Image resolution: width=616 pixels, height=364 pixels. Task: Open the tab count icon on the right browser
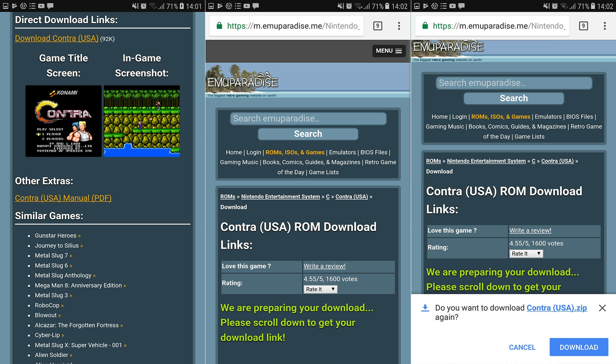point(583,26)
